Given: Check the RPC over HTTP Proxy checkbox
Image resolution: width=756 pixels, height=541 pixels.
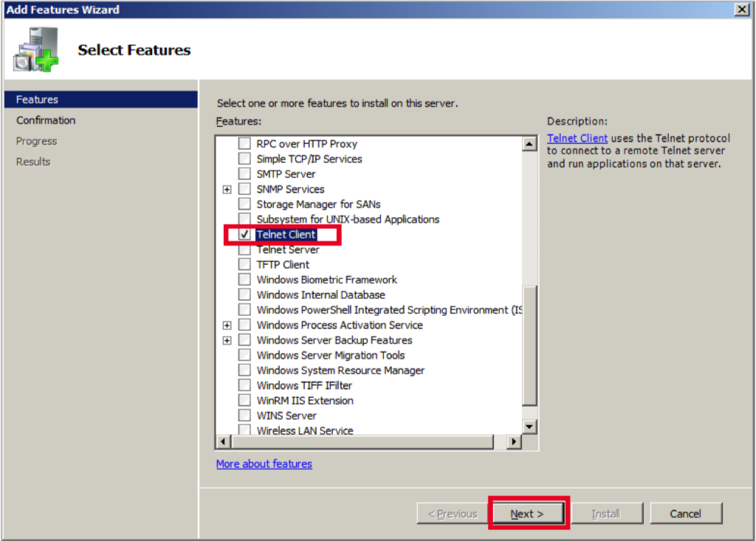Looking at the screenshot, I should point(244,143).
